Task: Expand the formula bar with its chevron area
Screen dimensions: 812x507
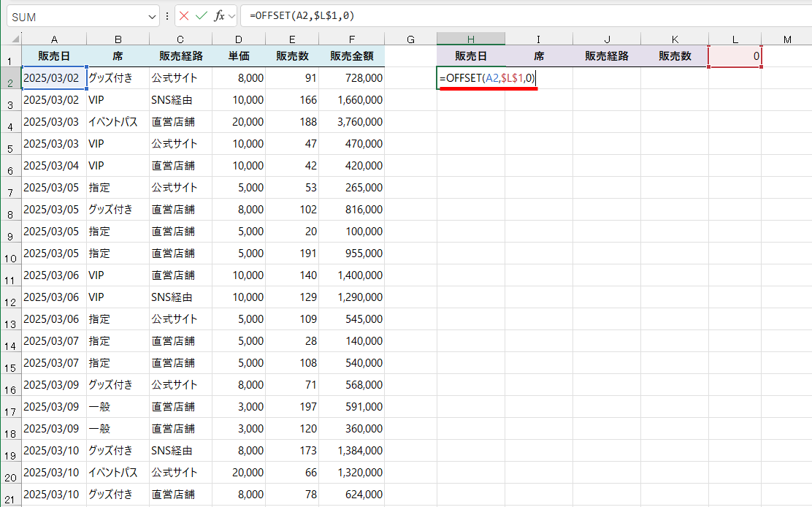Action: [231, 16]
